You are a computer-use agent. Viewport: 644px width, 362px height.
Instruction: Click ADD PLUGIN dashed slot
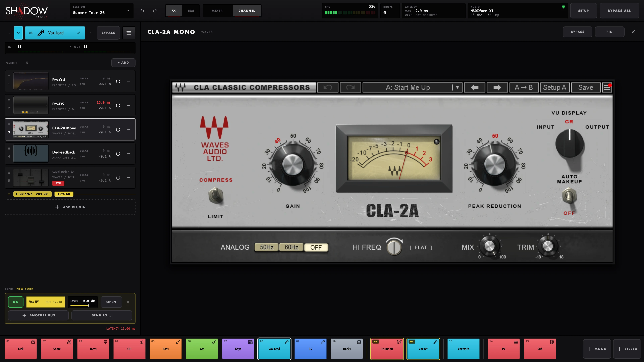[70, 207]
